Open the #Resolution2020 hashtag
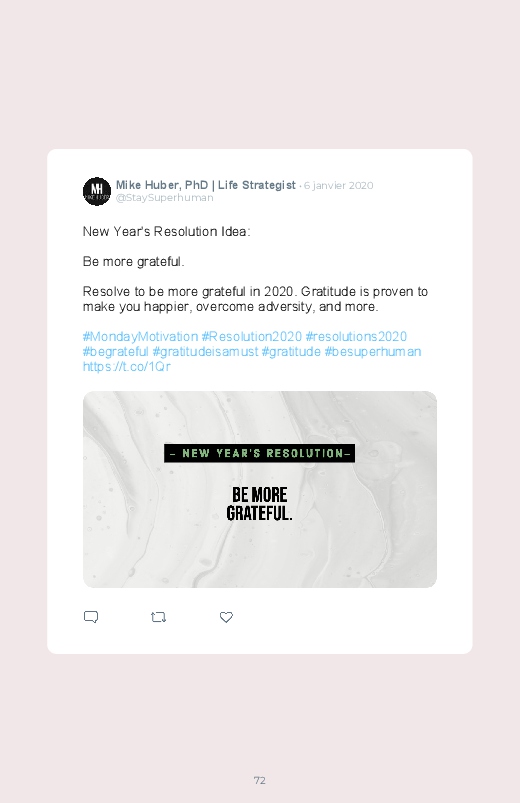 [252, 336]
